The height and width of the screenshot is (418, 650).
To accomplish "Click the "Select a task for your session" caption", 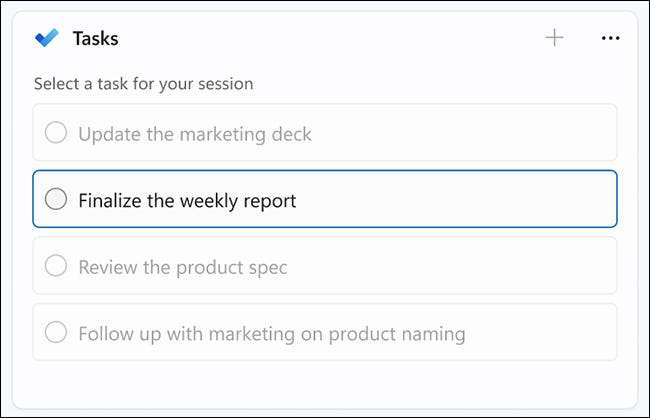I will tap(143, 84).
